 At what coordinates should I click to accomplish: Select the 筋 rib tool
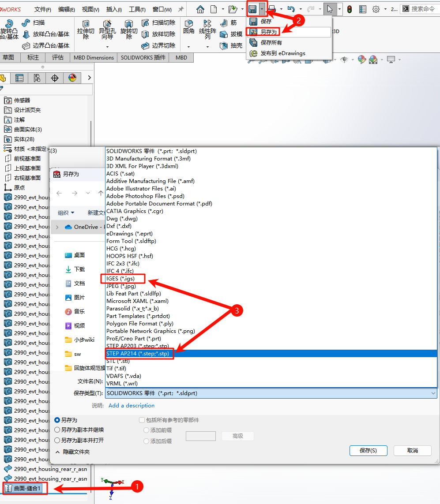point(228,22)
